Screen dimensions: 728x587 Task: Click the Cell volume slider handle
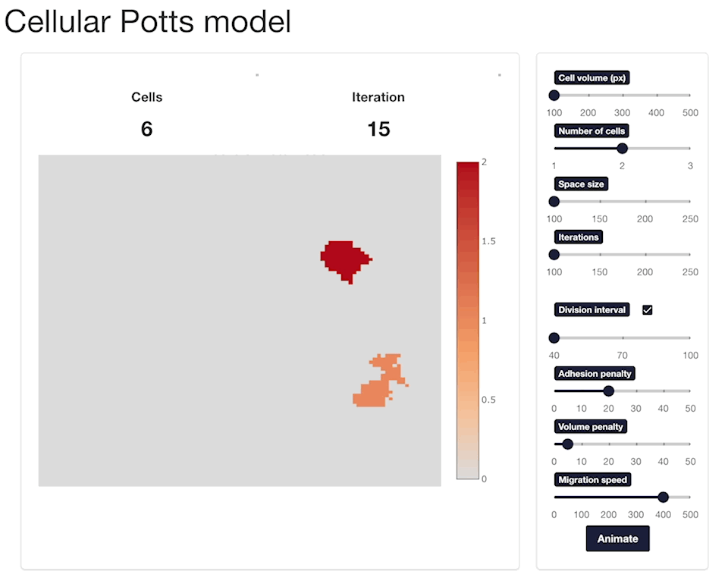[554, 96]
